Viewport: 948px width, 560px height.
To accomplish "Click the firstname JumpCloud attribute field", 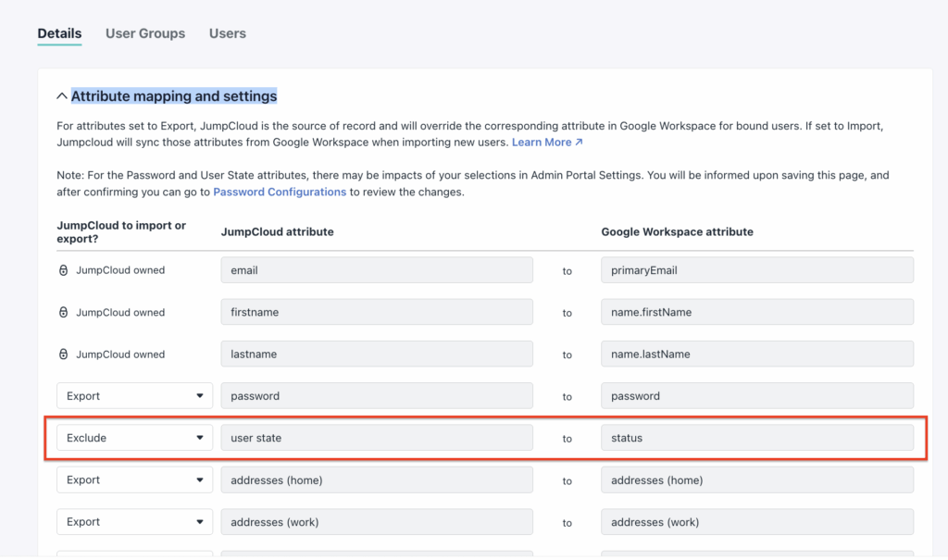I will click(377, 312).
